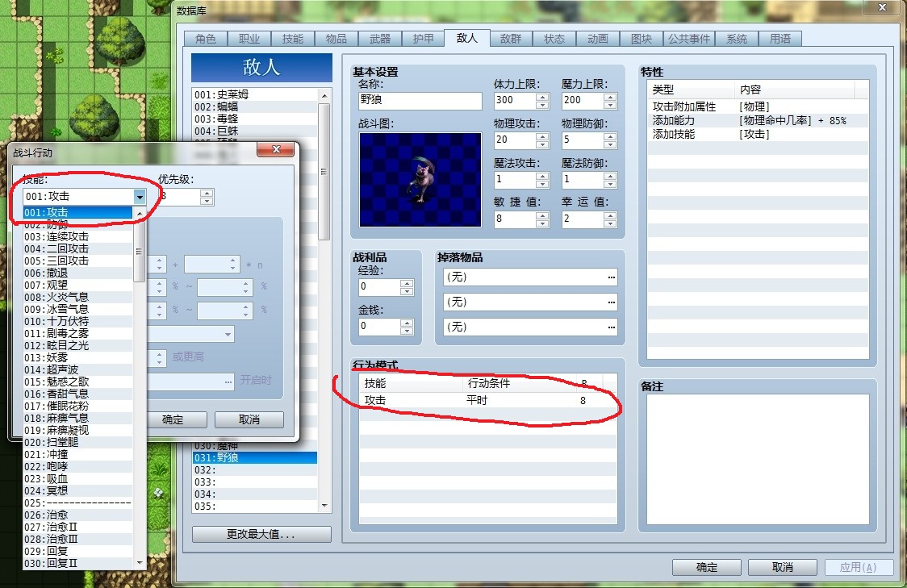Choose 030:回复Ⅱ from the skill dropdown
This screenshot has height=588, width=907.
(77, 563)
